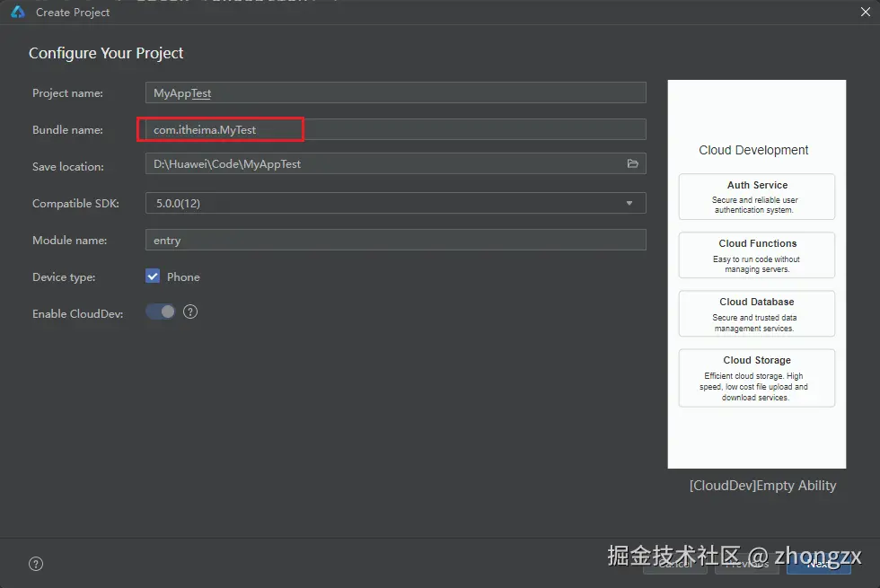Select the Auth Service card
880x588 pixels.
(x=756, y=197)
